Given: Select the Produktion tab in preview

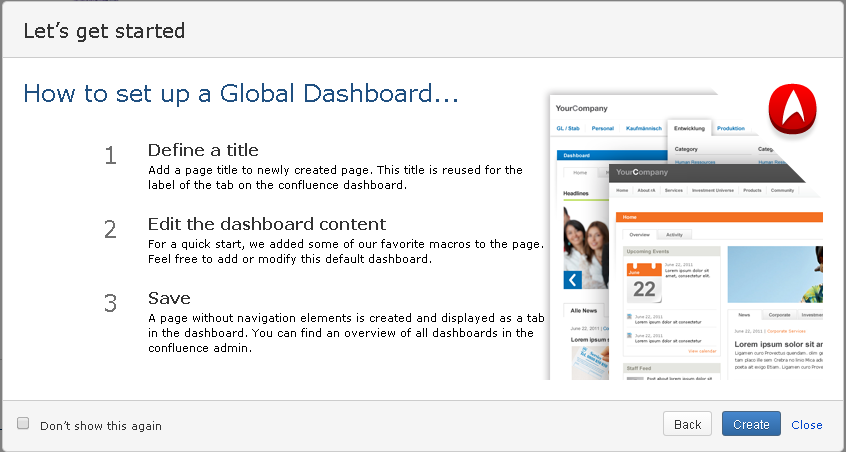Looking at the screenshot, I should click(x=731, y=128).
